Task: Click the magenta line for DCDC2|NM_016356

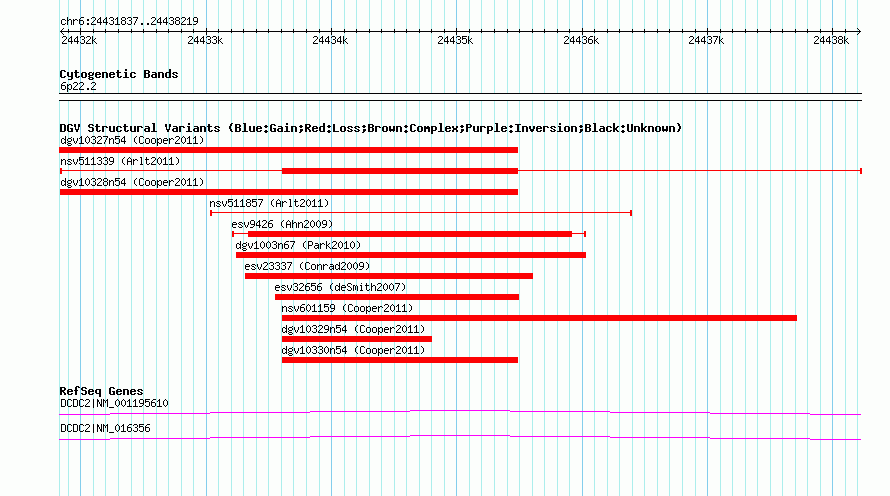Action: [x=460, y=438]
